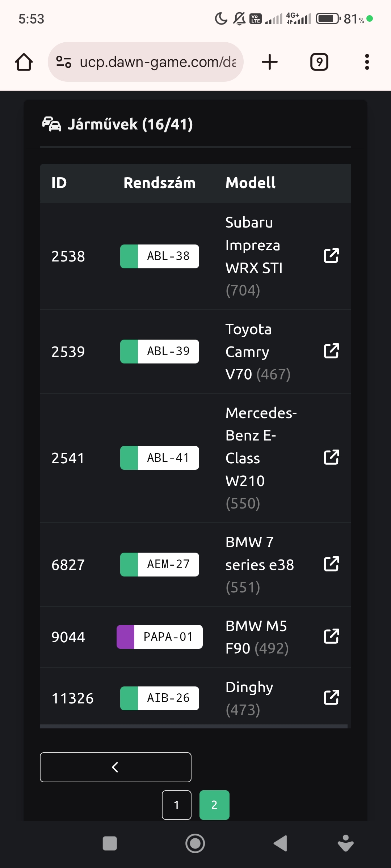Viewport: 391px width, 868px height.
Task: Select page 2 button
Action: [x=214, y=805]
